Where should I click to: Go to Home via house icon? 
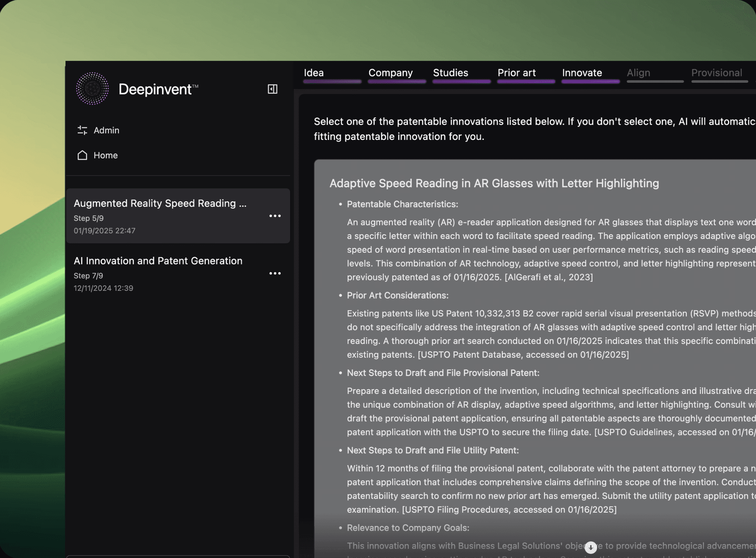point(82,155)
